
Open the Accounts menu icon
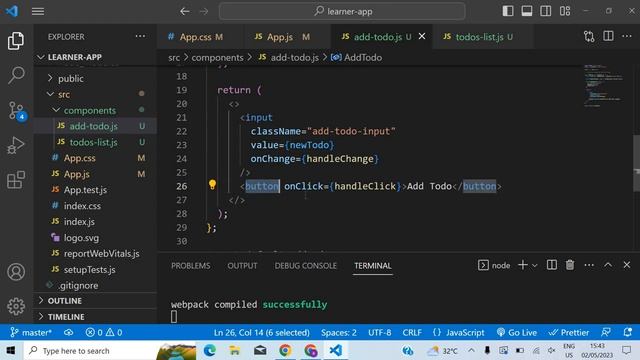point(16,272)
